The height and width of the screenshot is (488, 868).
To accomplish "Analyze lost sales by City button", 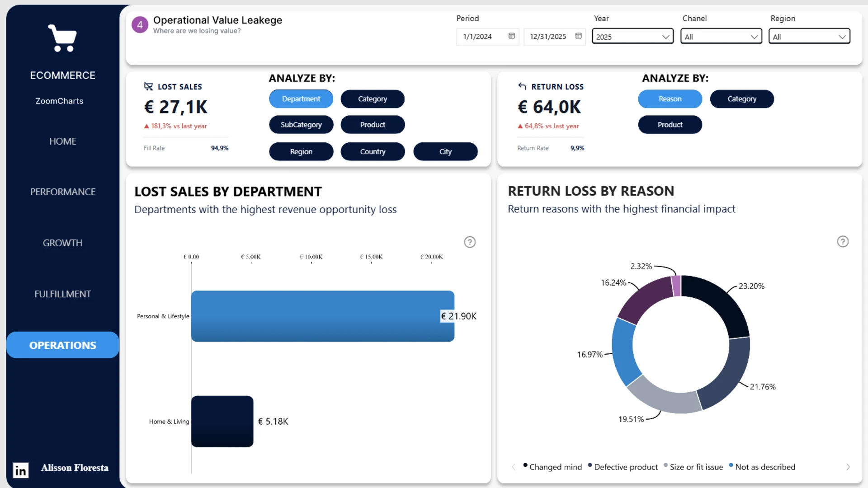I will [445, 152].
